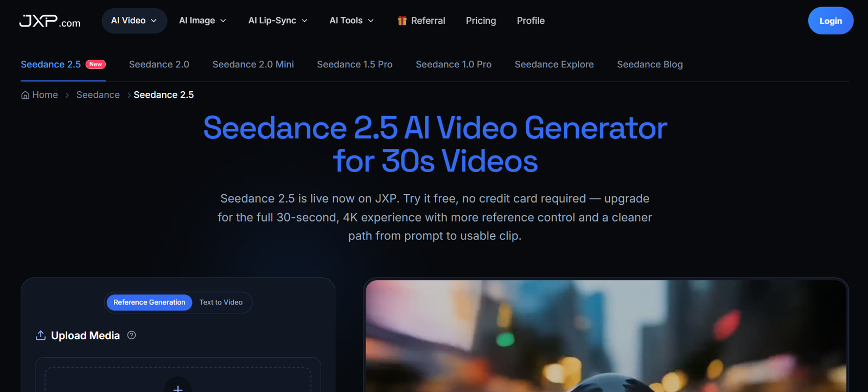Expand the AI Image dropdown
The height and width of the screenshot is (392, 868).
pyautogui.click(x=203, y=21)
